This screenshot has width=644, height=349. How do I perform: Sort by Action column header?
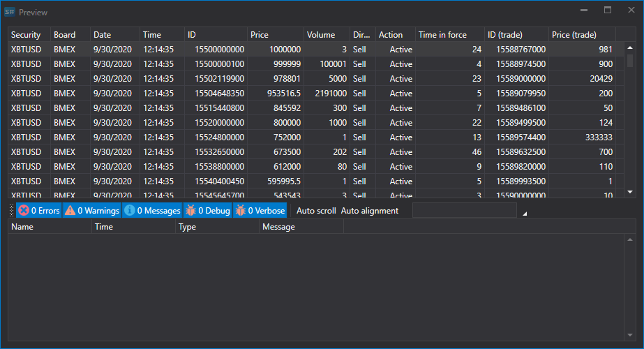[396, 35]
